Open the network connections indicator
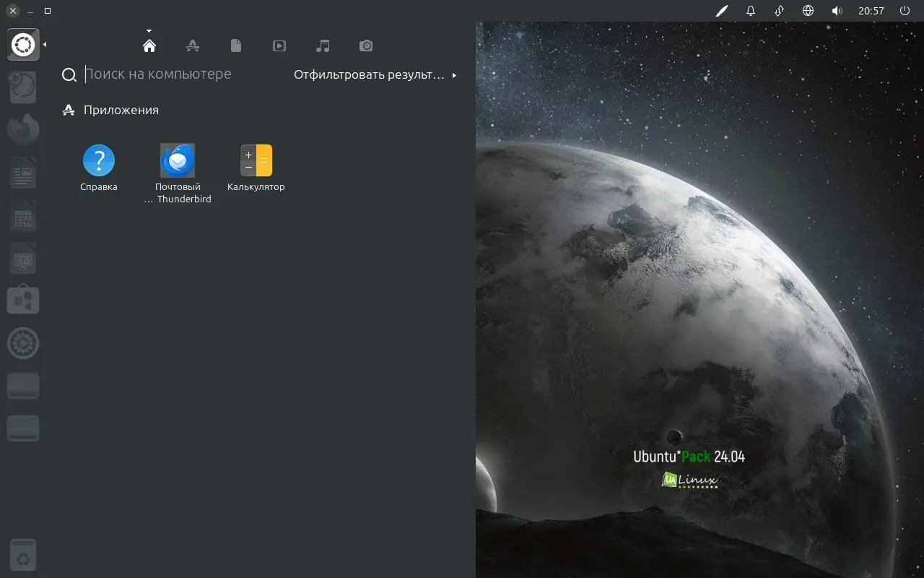Viewport: 924px width, 578px height. pos(780,11)
